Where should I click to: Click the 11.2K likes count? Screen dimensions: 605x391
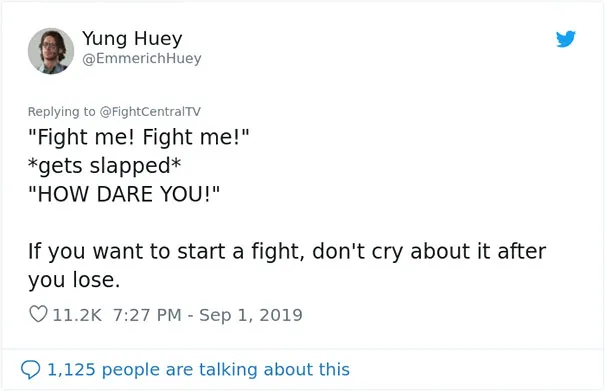[77, 315]
